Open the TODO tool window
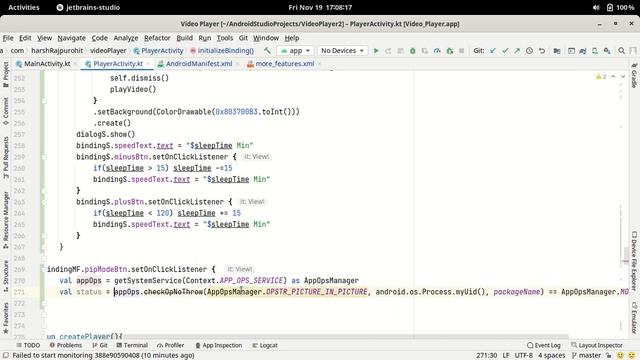 [x=28, y=345]
